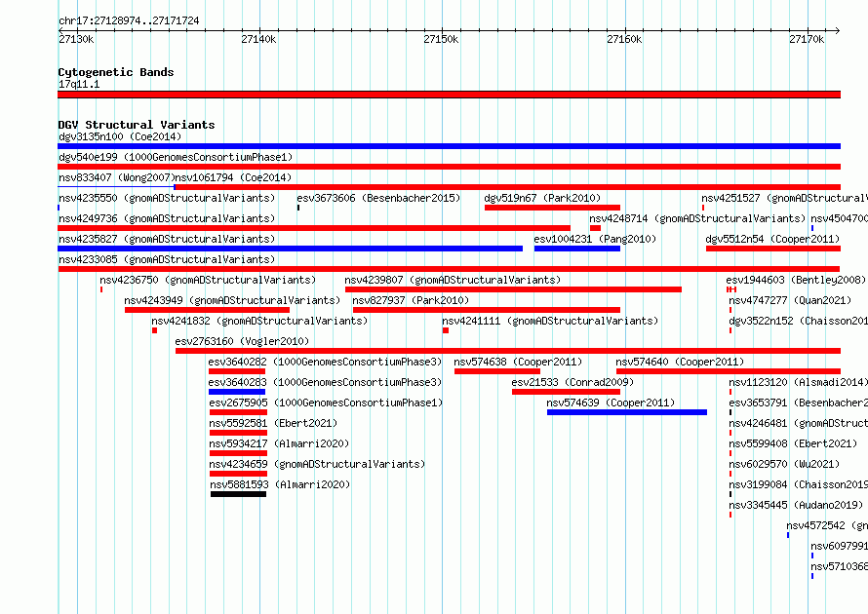
Task: Select nsv4235827 gnomAD variant label
Action: coord(167,239)
